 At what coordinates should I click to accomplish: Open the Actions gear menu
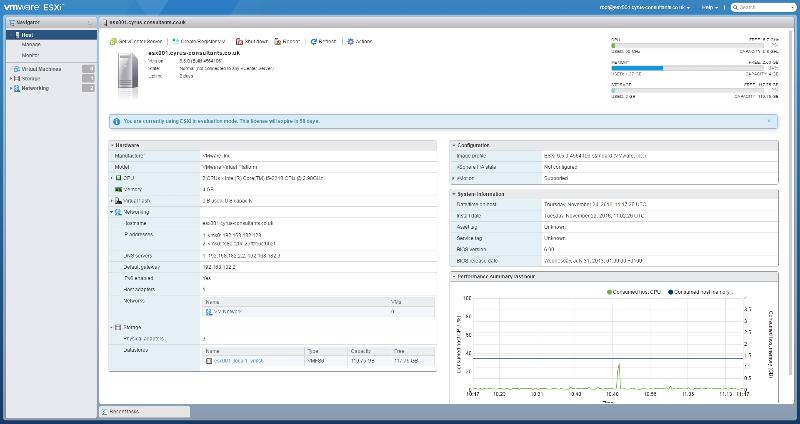(351, 41)
